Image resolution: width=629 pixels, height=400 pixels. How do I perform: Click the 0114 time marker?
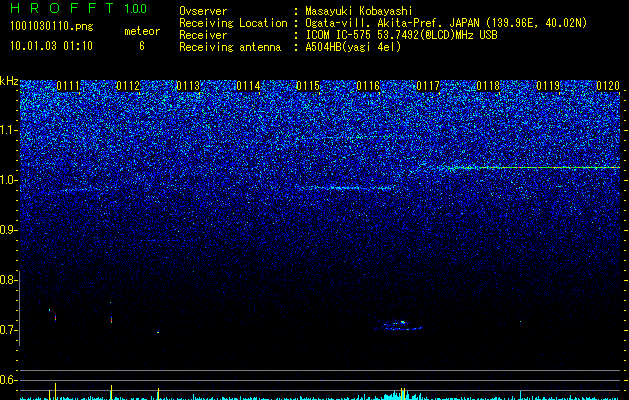tap(248, 86)
